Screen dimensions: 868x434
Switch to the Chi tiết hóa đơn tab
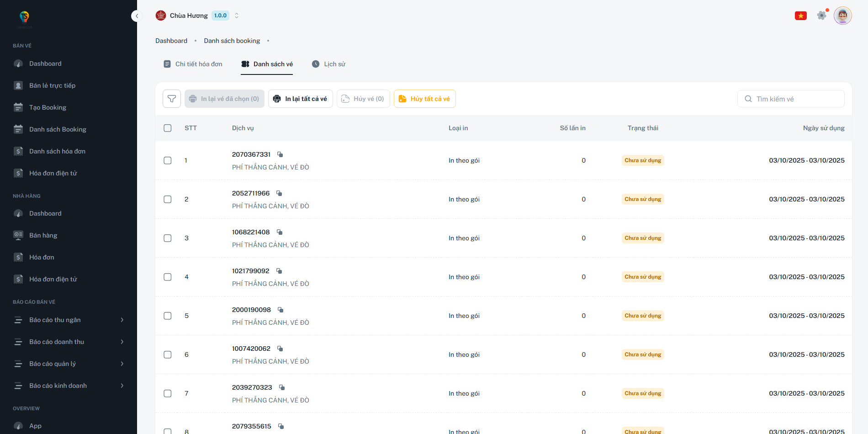tap(193, 64)
